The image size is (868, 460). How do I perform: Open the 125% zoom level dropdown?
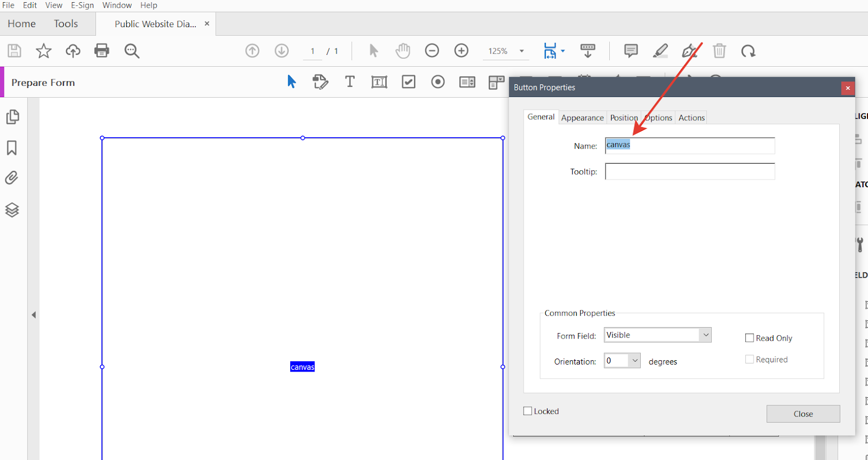(522, 51)
